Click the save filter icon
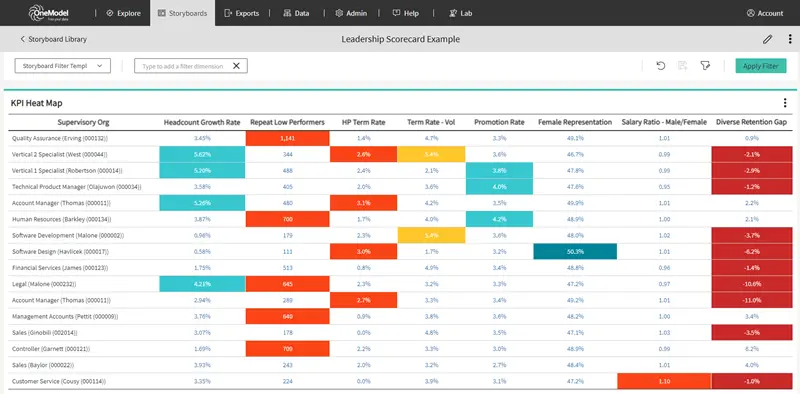The height and width of the screenshot is (394, 800). pos(683,66)
